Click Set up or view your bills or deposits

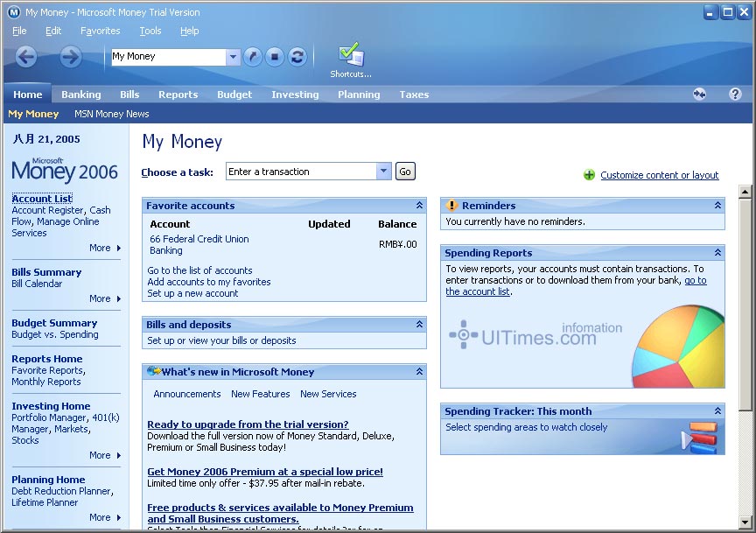point(221,340)
